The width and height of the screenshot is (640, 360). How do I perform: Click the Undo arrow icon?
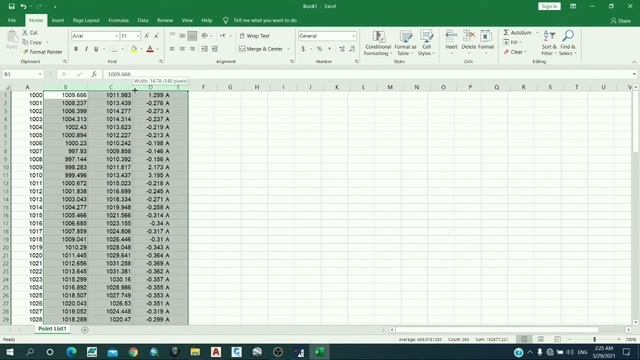[23, 6]
